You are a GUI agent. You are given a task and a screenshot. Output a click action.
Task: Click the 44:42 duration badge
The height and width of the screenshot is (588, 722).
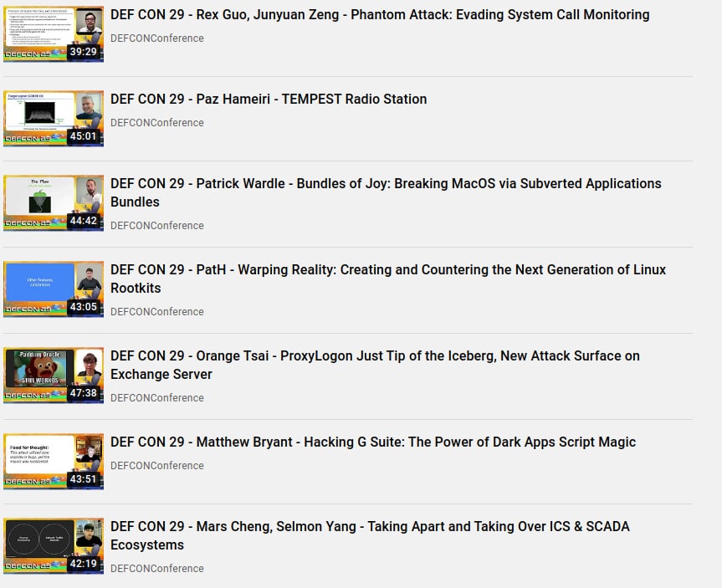(84, 221)
